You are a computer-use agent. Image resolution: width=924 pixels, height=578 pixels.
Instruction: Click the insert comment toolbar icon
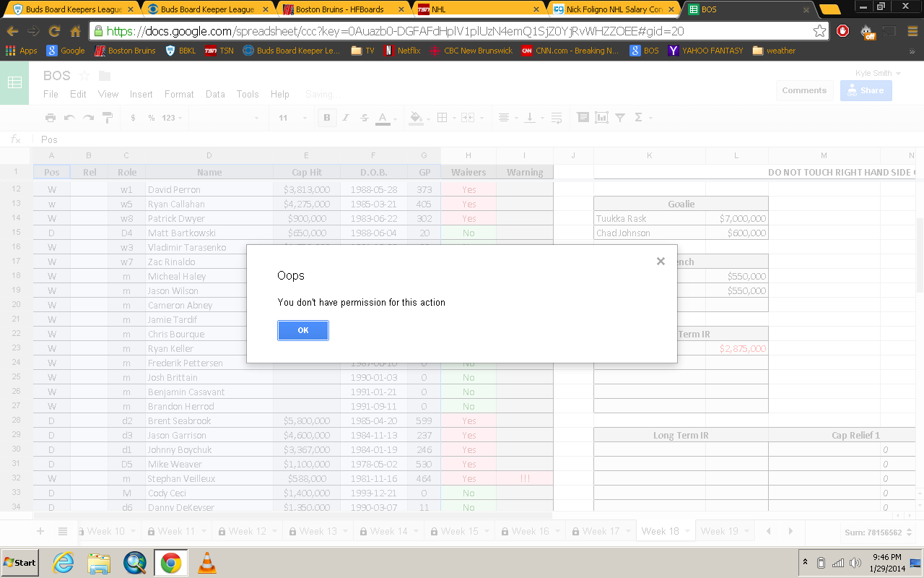583,118
